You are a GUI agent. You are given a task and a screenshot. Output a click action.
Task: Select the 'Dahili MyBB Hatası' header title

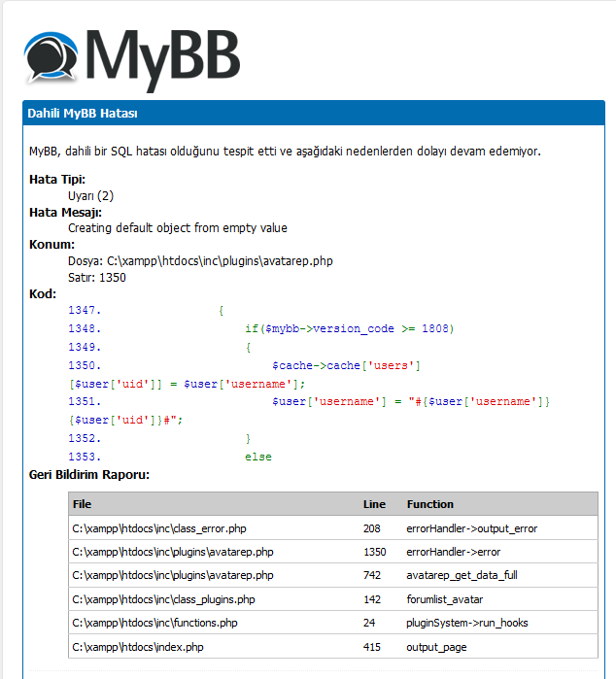[x=83, y=114]
